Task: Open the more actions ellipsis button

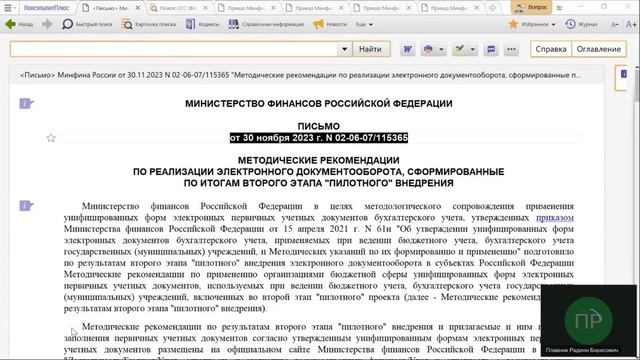Action: [x=511, y=49]
